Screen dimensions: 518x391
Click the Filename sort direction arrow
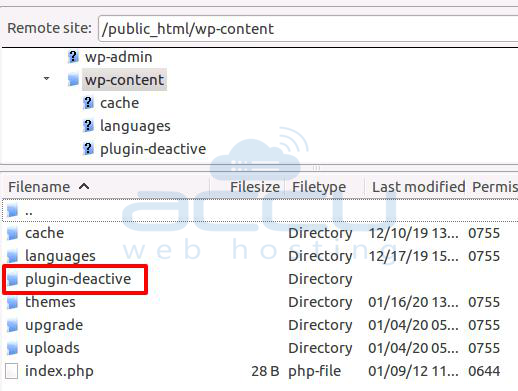click(84, 187)
